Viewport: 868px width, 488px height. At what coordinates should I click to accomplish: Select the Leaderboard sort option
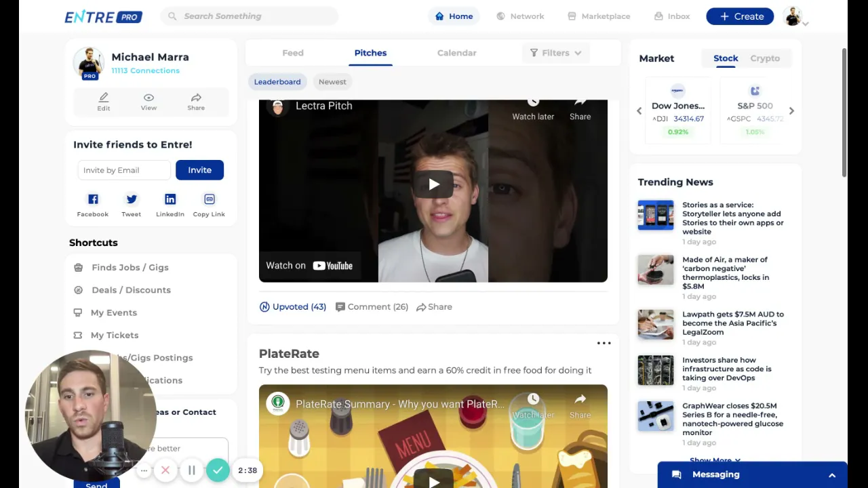click(x=277, y=82)
